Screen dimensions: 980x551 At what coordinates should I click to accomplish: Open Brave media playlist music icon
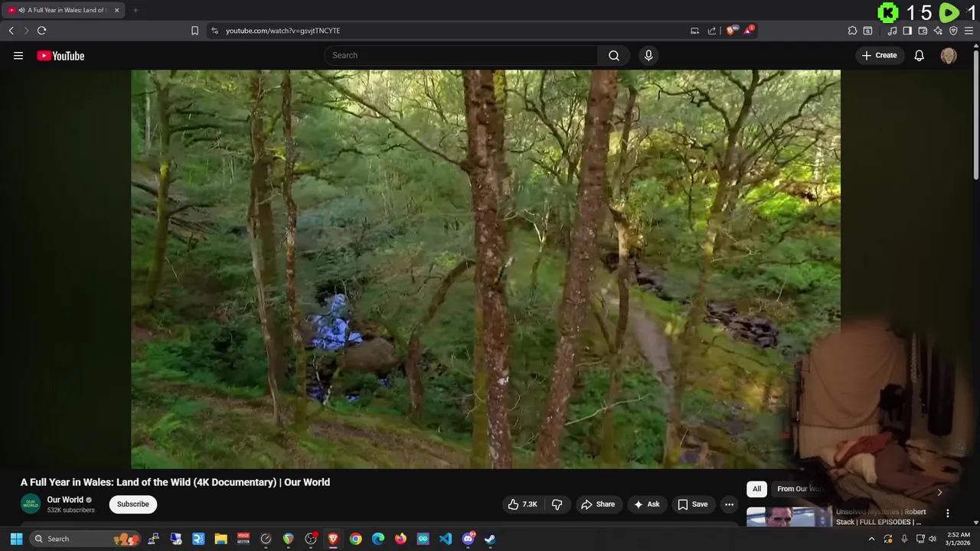[x=892, y=31]
